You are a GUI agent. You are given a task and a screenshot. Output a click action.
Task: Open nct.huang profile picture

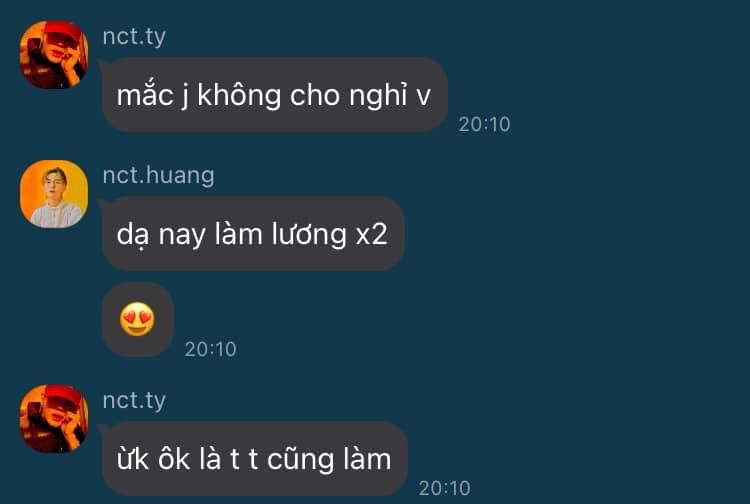coord(54,194)
